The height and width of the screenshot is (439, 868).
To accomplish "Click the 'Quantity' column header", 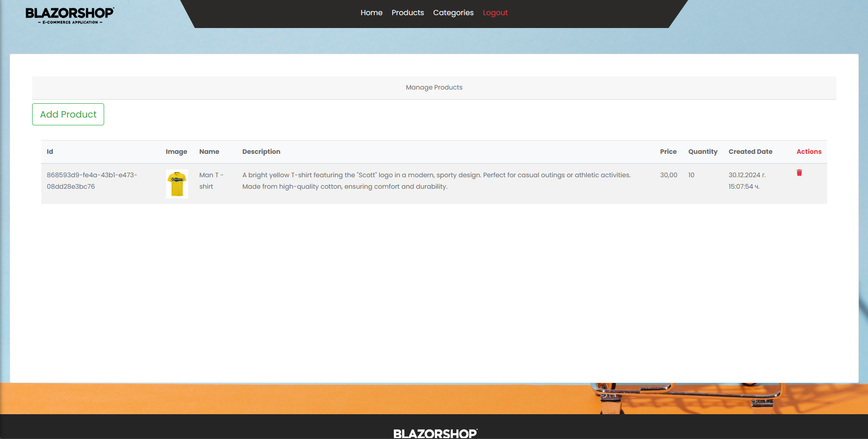I will pyautogui.click(x=702, y=152).
